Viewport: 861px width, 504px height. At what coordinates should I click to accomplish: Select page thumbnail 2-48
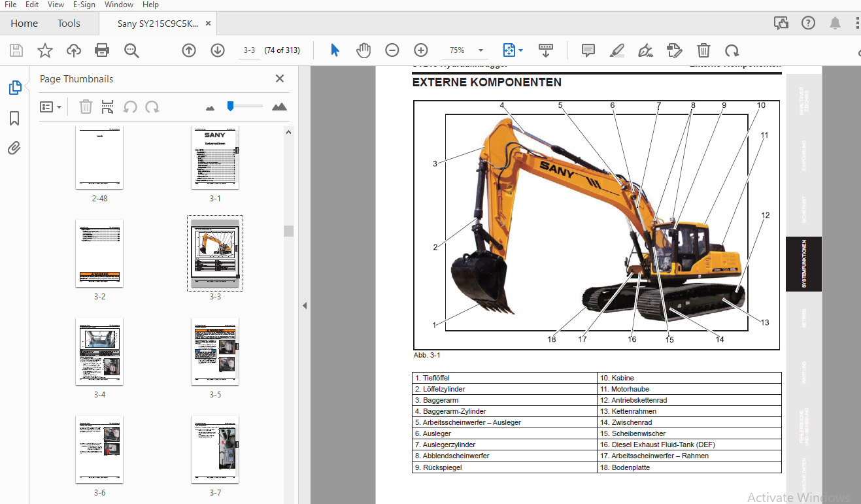pos(99,158)
